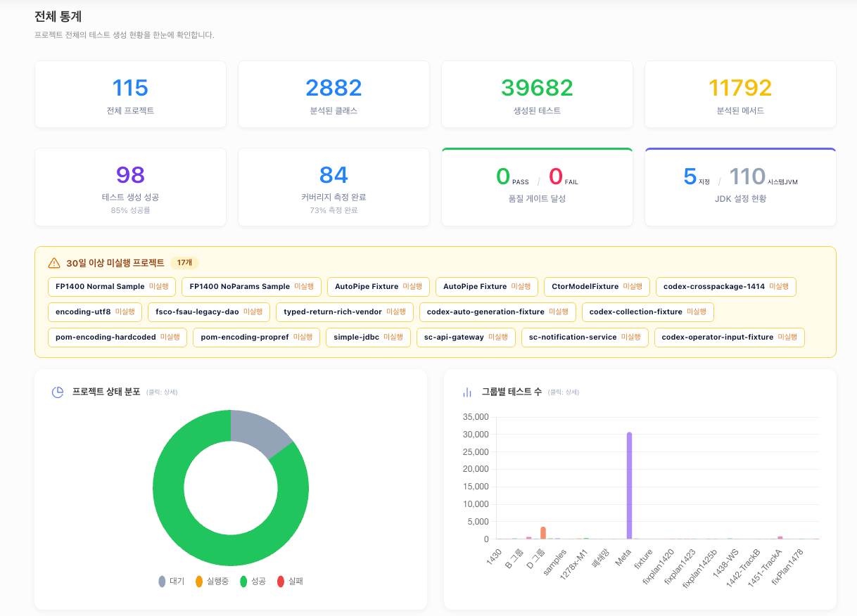Click the 그룹별 테스트 수 chart title
Viewport: 857px width, 616px height.
click(x=512, y=392)
